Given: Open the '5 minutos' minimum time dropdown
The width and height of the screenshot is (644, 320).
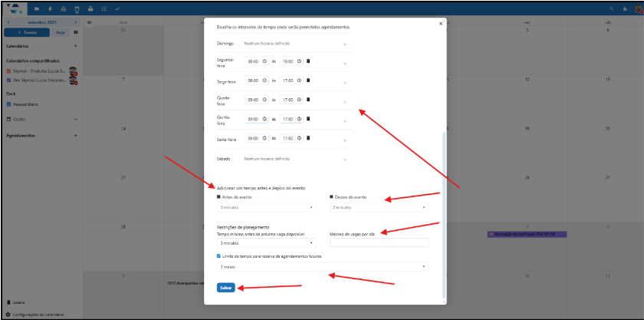Looking at the screenshot, I should [266, 242].
